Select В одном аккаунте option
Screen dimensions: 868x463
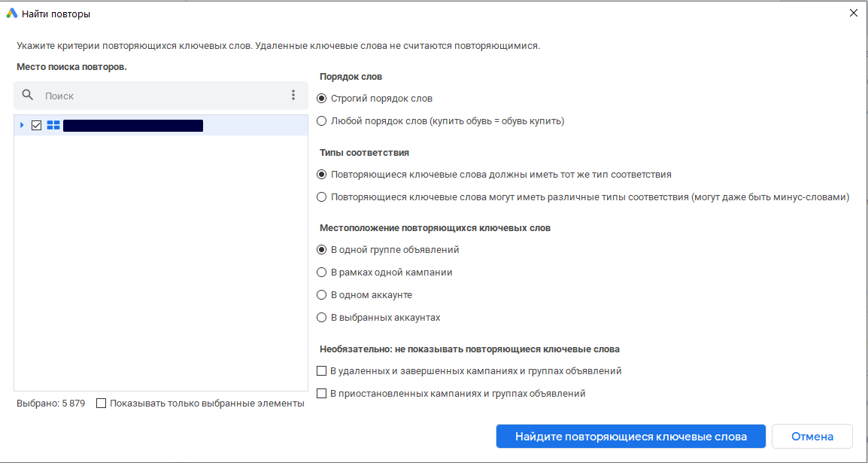click(322, 295)
